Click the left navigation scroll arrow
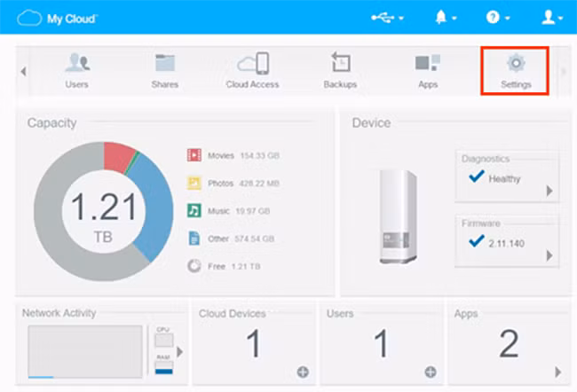This screenshot has width=577, height=392. coord(24,71)
